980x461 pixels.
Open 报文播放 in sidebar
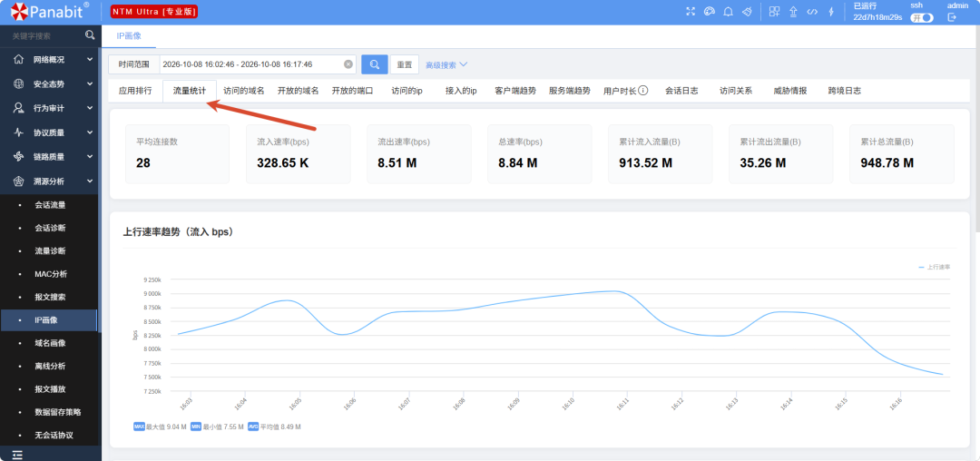point(50,389)
